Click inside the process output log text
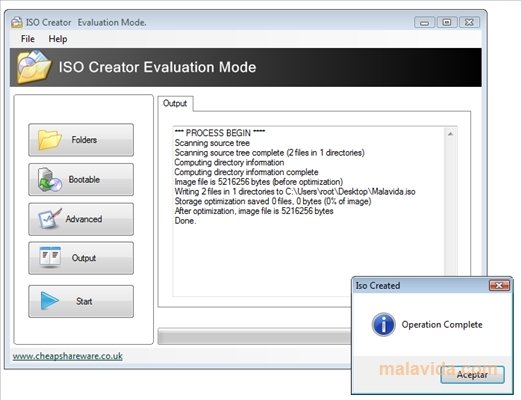Image resolution: width=521 pixels, height=400 pixels. [x=295, y=177]
